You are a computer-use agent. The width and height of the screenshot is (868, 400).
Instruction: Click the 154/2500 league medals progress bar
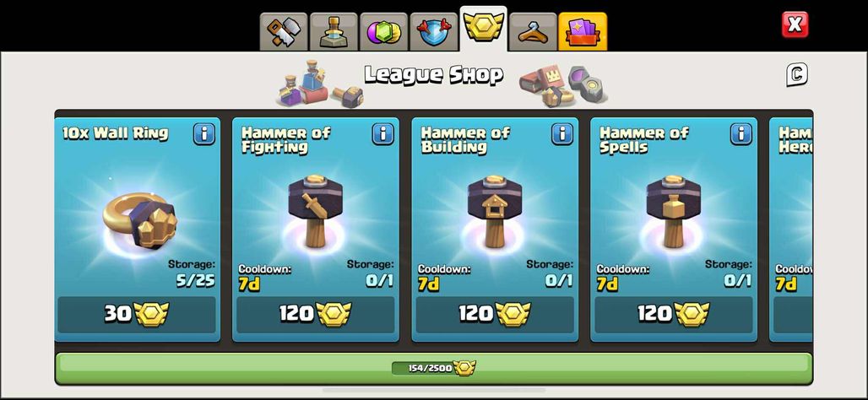433,368
